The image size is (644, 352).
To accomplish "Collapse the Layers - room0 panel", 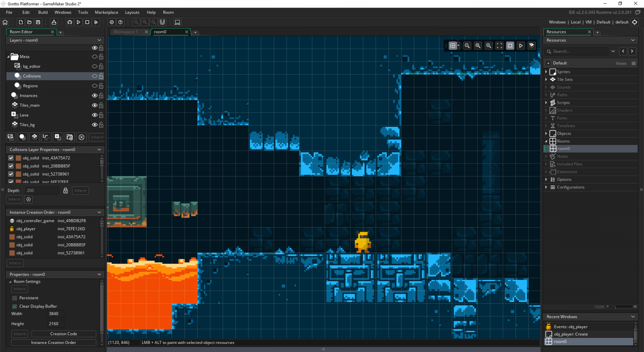I will (99, 40).
